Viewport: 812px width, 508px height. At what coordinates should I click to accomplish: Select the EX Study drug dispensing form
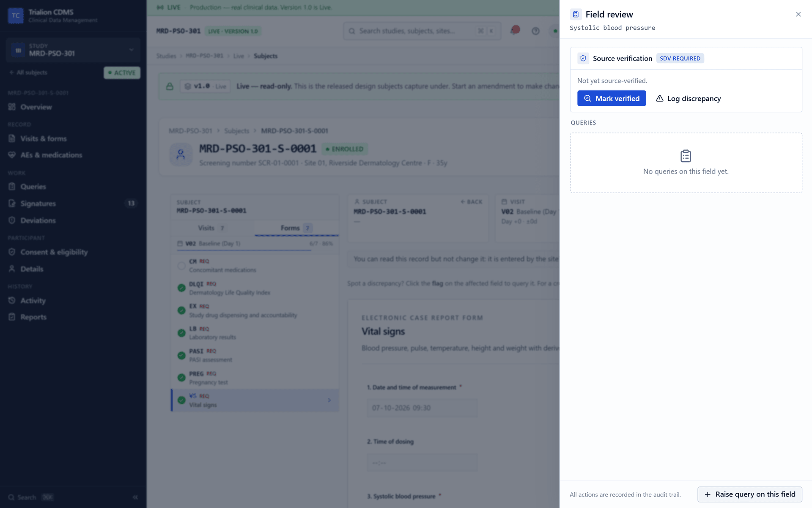[x=255, y=310]
